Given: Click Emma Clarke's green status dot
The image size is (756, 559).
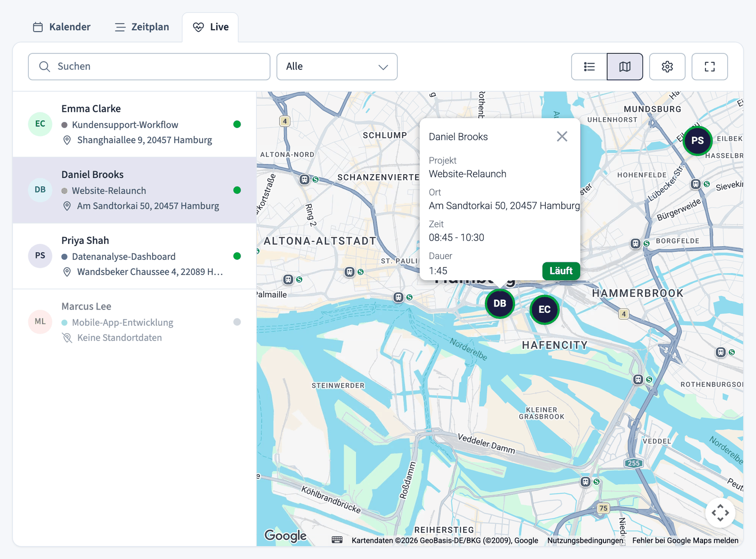Looking at the screenshot, I should (237, 124).
